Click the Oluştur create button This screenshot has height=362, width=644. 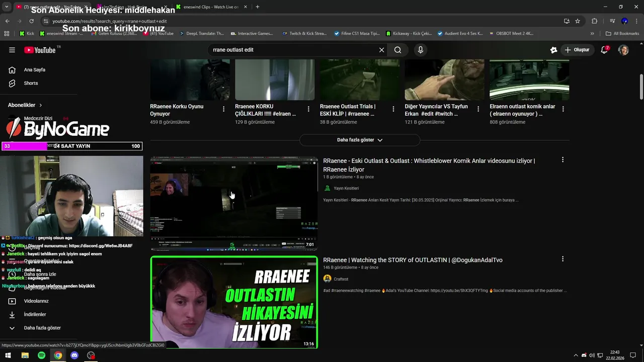[577, 50]
